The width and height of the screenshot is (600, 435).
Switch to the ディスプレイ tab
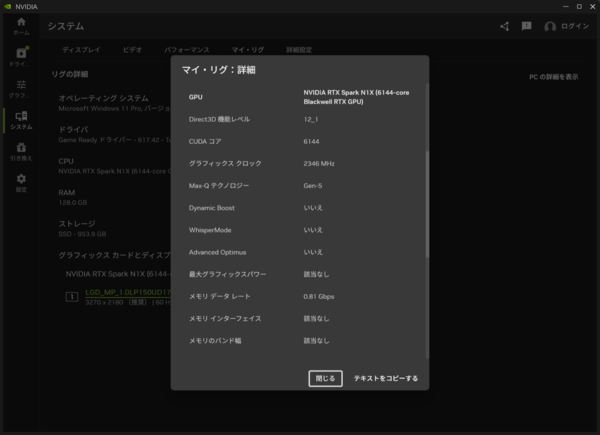point(81,50)
